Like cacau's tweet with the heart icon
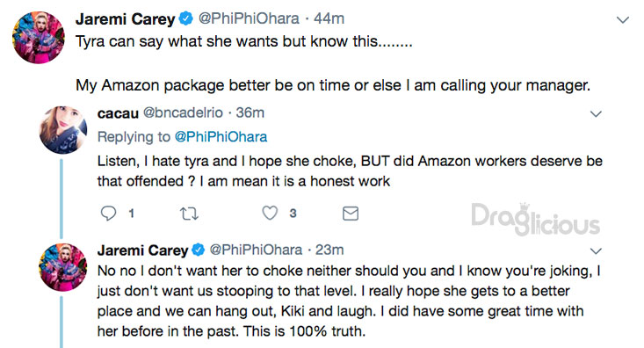 pos(270,213)
